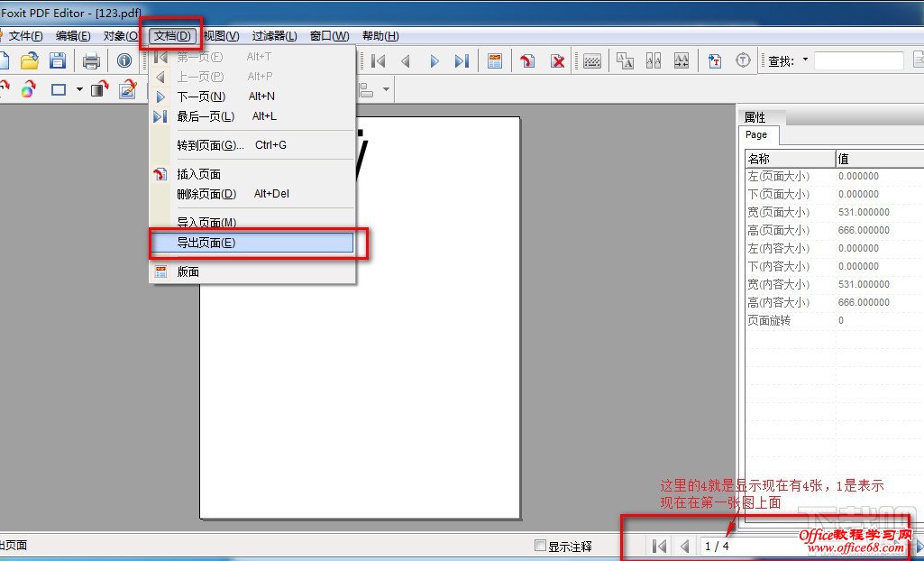Open the 文档(D) menu

172,36
